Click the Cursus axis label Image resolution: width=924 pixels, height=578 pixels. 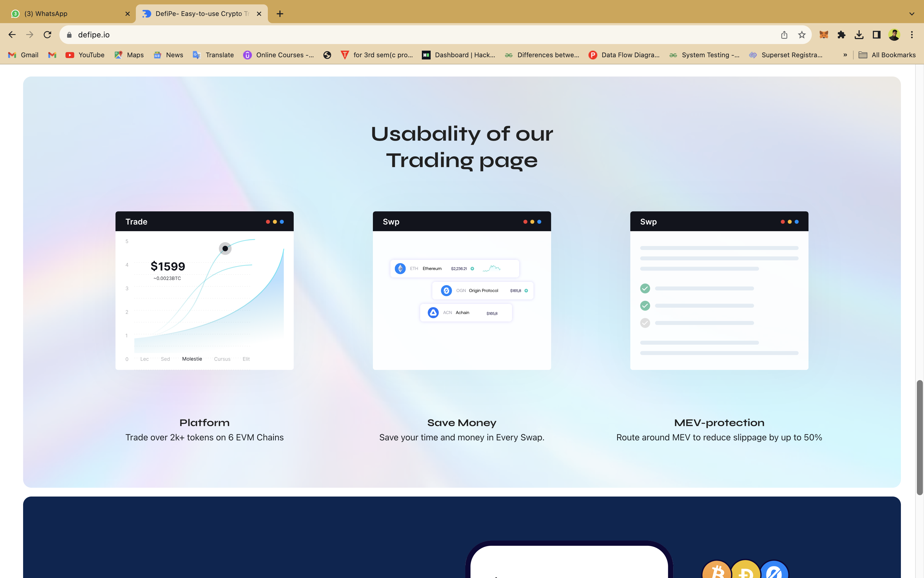pyautogui.click(x=222, y=359)
